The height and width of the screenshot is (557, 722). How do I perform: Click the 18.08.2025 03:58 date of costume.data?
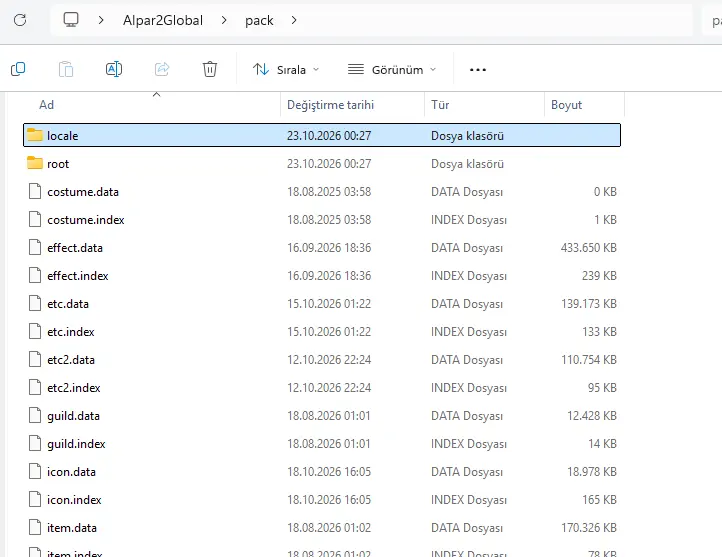point(329,192)
